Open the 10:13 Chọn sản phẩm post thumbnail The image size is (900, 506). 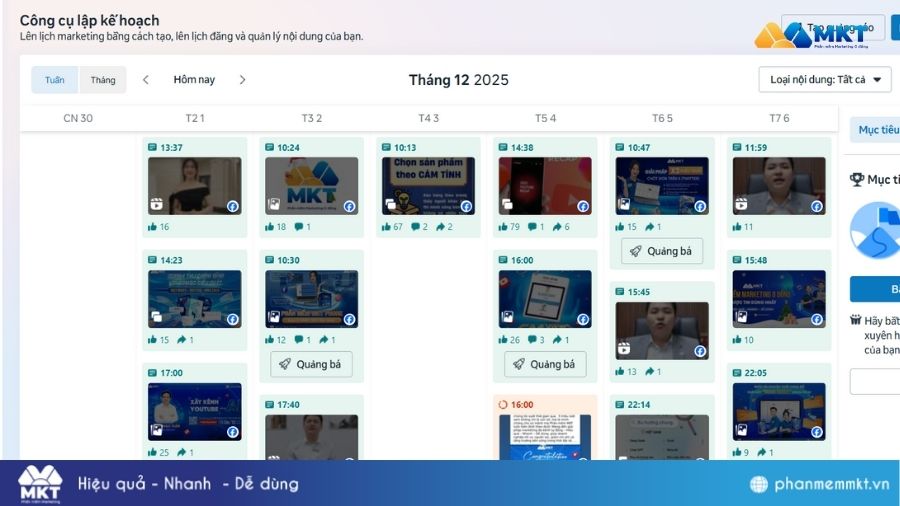(428, 186)
